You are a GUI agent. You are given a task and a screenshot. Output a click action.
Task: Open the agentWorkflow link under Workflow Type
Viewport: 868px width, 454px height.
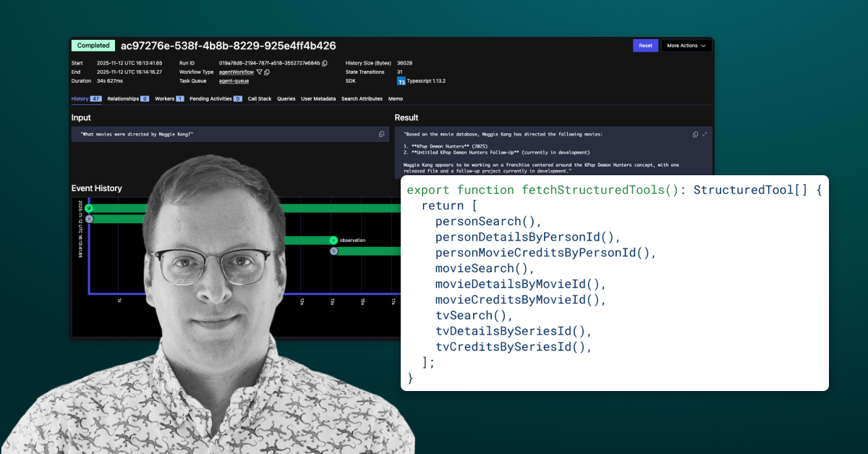236,72
